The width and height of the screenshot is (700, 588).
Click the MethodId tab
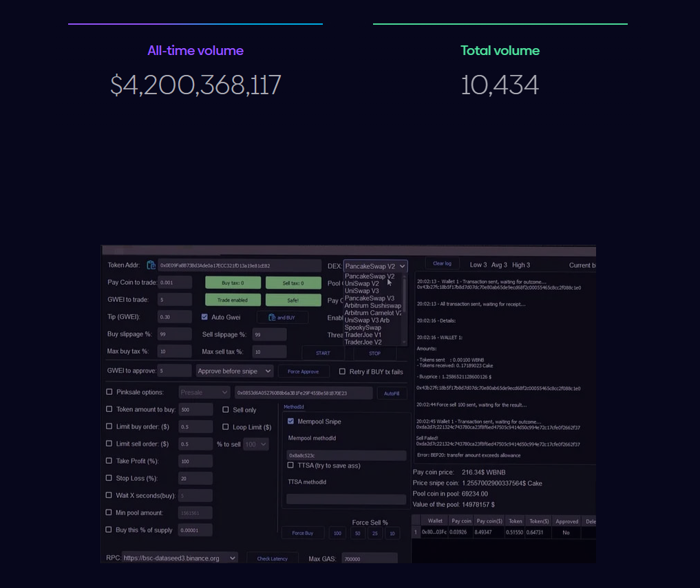(294, 407)
